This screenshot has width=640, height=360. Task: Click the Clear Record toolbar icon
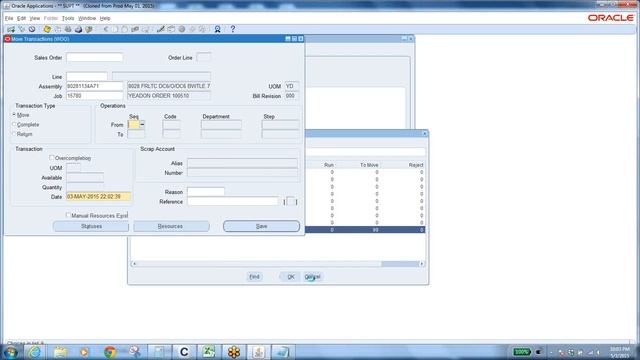pos(135,29)
